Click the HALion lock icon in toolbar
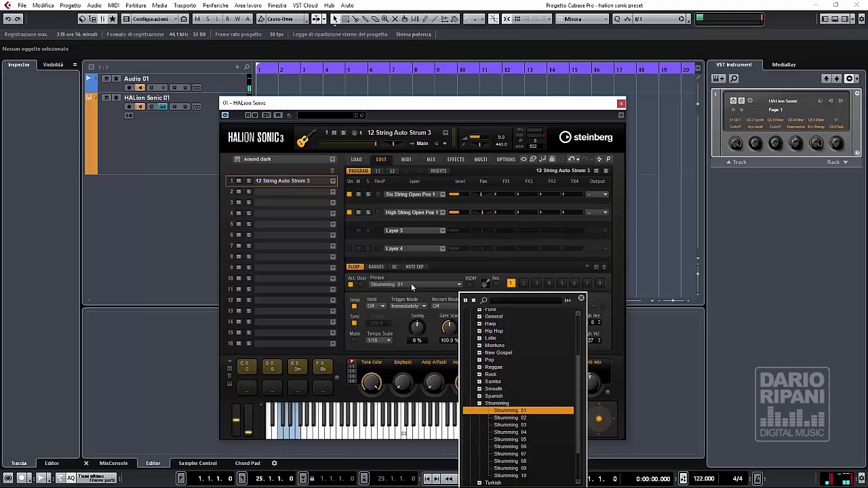Image resolution: width=868 pixels, height=488 pixels. (x=552, y=159)
